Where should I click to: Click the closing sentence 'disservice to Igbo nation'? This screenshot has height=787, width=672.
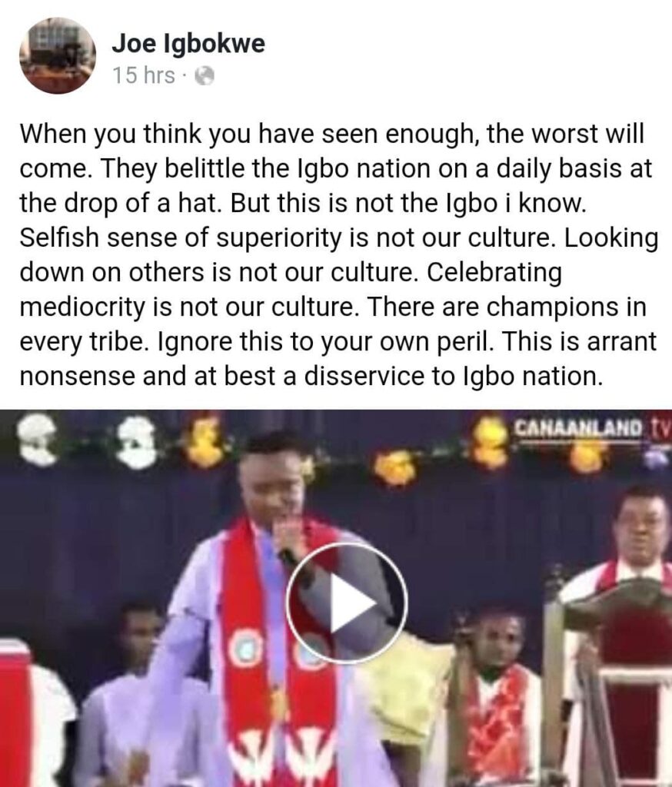[x=453, y=376]
